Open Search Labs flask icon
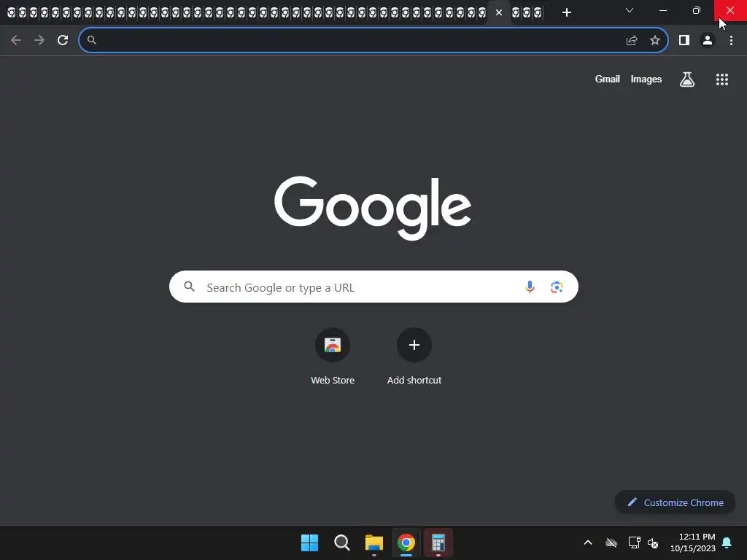747x560 pixels. coord(687,79)
